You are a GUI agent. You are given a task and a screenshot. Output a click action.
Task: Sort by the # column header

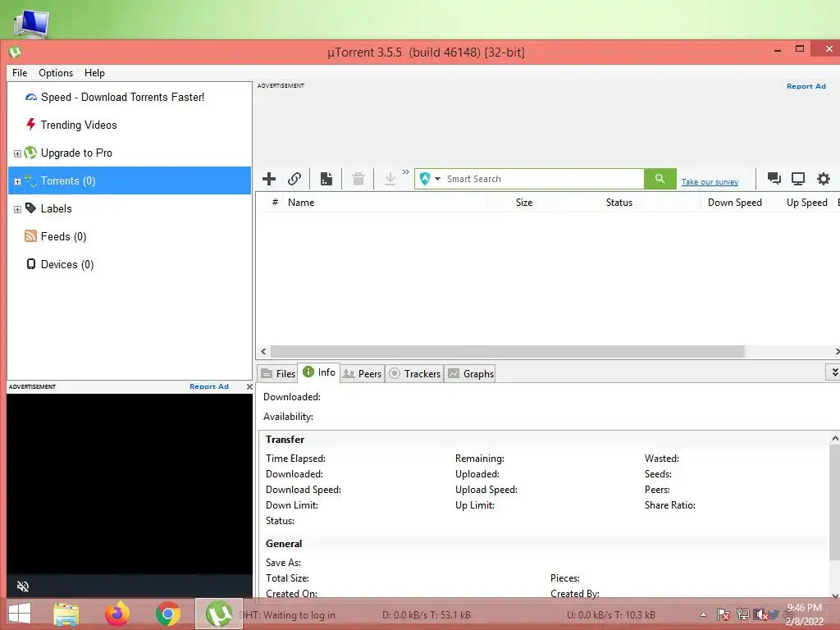(x=275, y=202)
